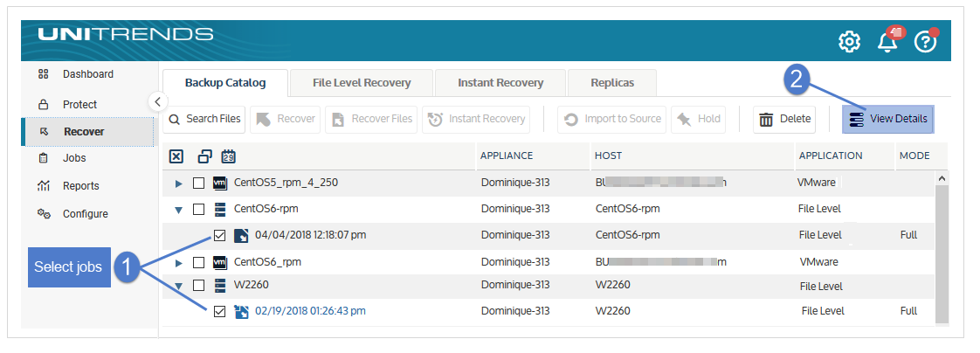980x353 pixels.
Task: Click the View Details button
Action: coord(888,119)
